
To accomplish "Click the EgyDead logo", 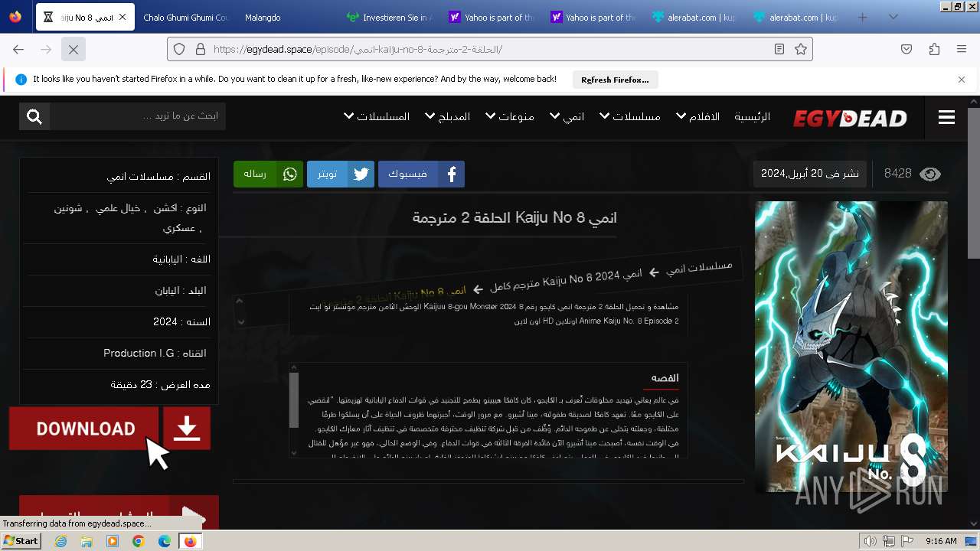I will [x=850, y=118].
